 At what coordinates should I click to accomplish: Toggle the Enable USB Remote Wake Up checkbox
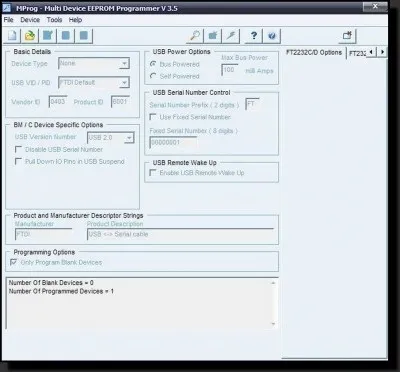153,173
